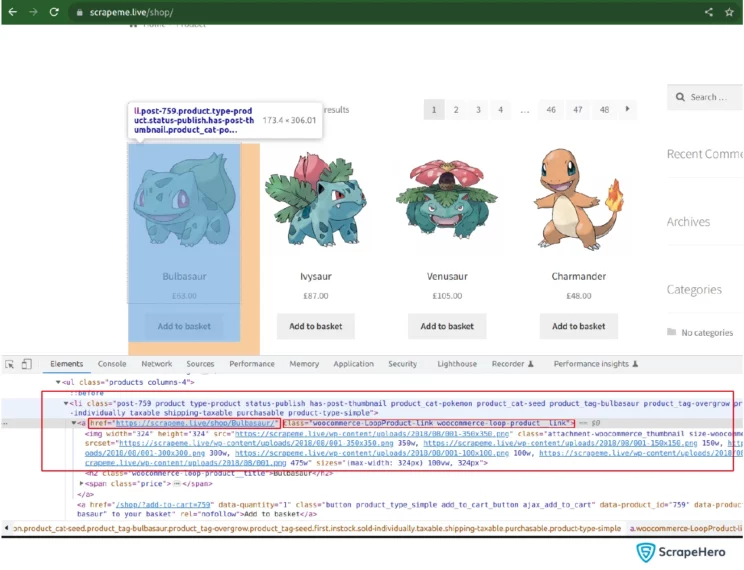Switch to the Elements tab
The width and height of the screenshot is (744, 570).
click(66, 364)
